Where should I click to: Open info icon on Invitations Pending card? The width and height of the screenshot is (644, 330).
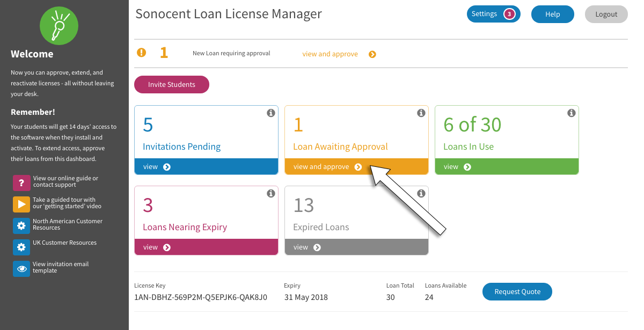pos(271,113)
